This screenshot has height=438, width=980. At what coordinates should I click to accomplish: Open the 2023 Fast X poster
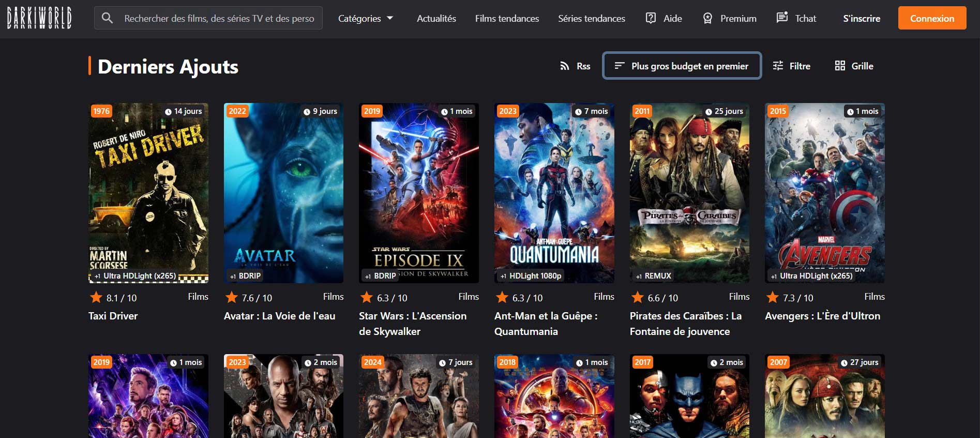pyautogui.click(x=283, y=396)
